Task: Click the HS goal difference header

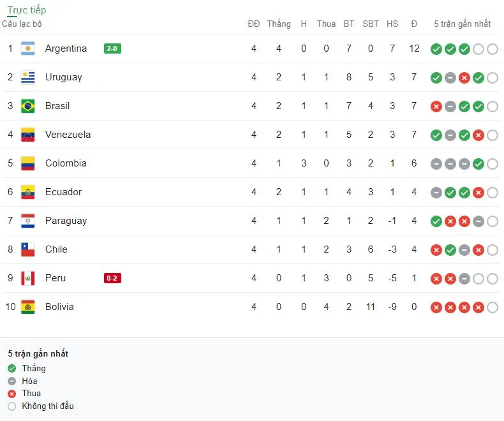Action: tap(392, 24)
